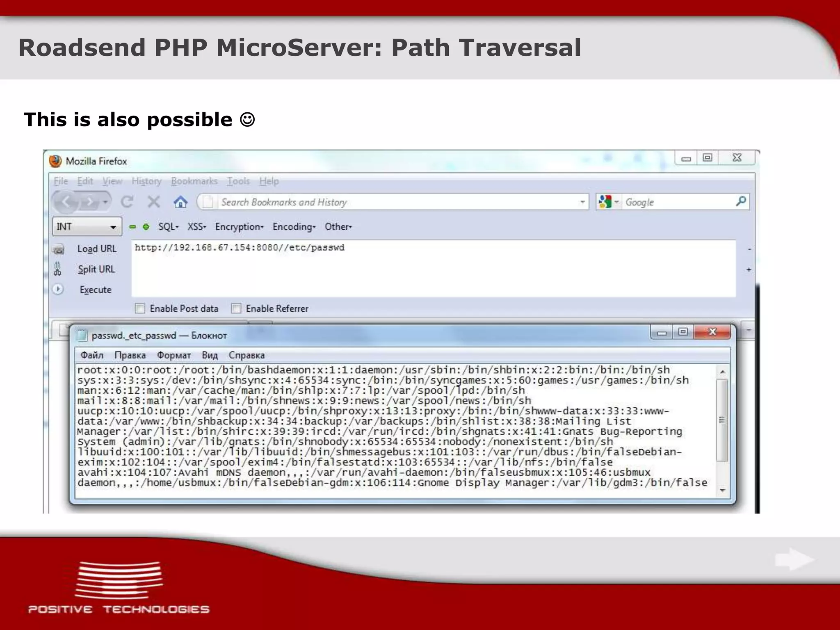Click the minus shrink HackBar field button

click(x=749, y=249)
